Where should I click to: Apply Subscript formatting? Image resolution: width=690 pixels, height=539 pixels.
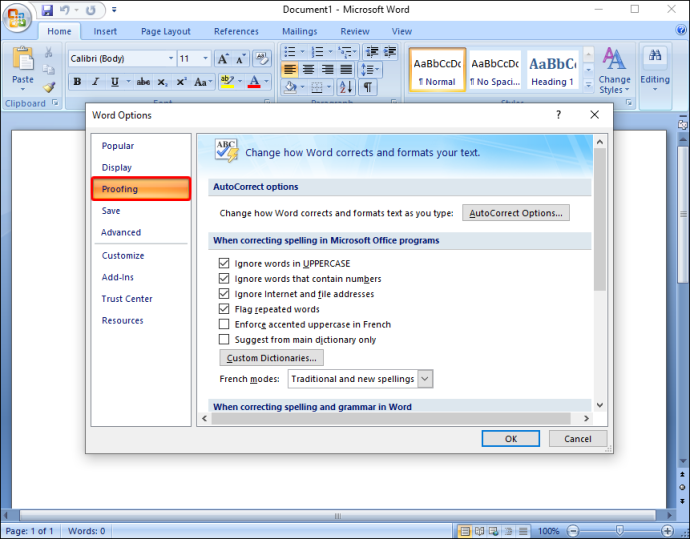coord(162,82)
